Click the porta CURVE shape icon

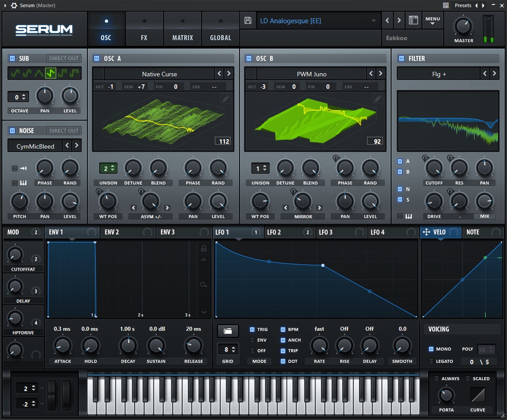pos(478,395)
